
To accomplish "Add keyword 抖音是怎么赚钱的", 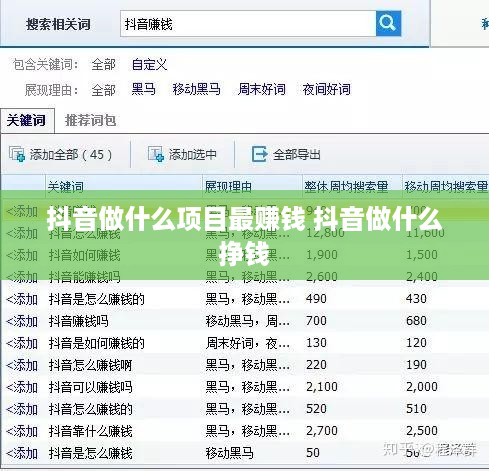I will [x=22, y=299].
